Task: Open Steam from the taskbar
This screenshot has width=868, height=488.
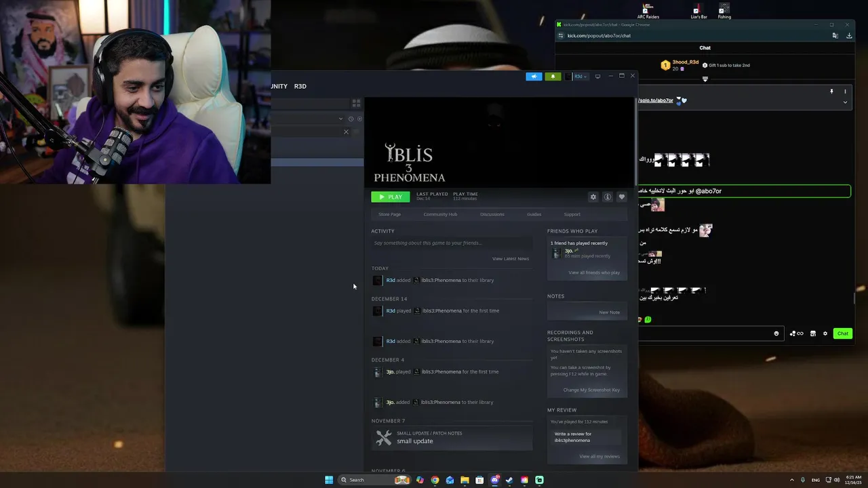Action: coord(509,480)
